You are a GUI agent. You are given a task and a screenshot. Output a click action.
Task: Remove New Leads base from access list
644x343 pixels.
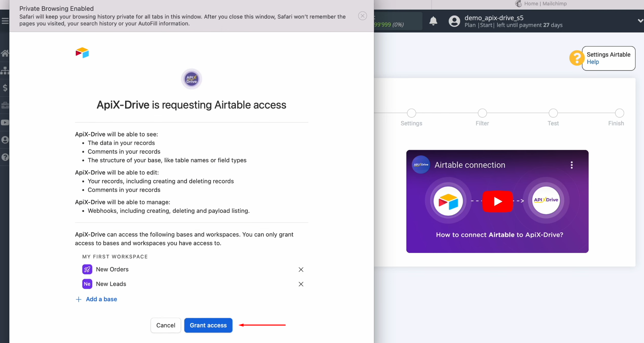click(301, 284)
